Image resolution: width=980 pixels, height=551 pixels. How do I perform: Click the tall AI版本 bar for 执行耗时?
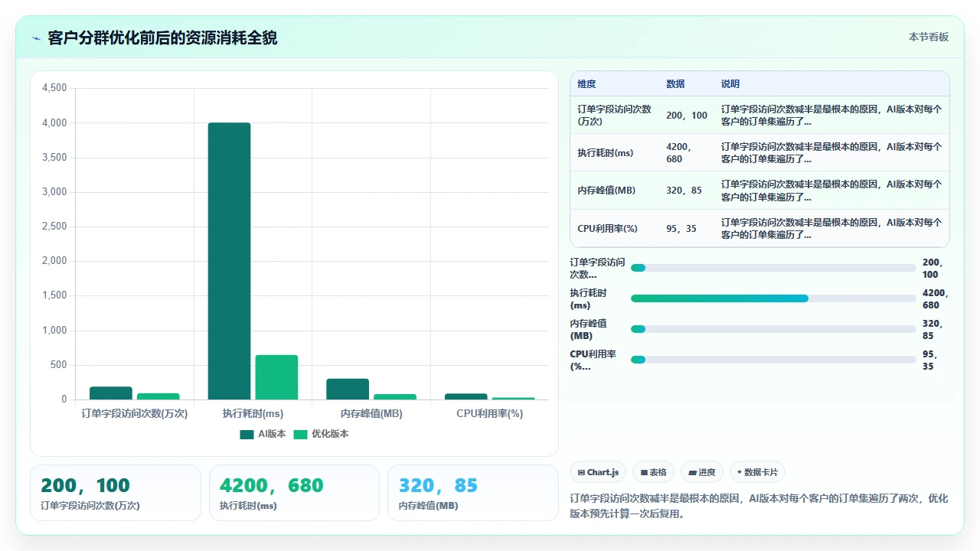pyautogui.click(x=229, y=261)
